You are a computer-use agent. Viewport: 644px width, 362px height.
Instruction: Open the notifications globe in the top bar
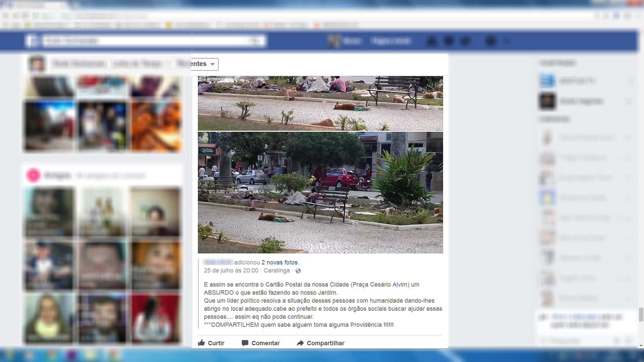click(466, 41)
